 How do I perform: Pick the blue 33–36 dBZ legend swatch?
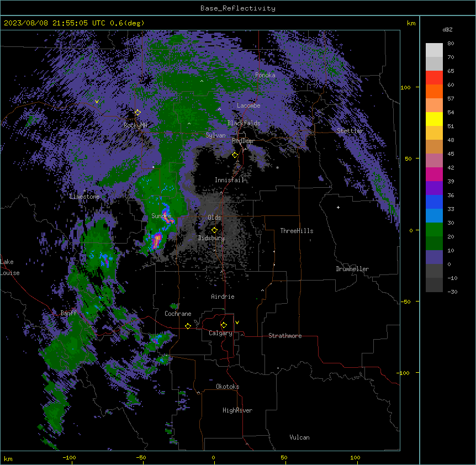click(x=434, y=202)
